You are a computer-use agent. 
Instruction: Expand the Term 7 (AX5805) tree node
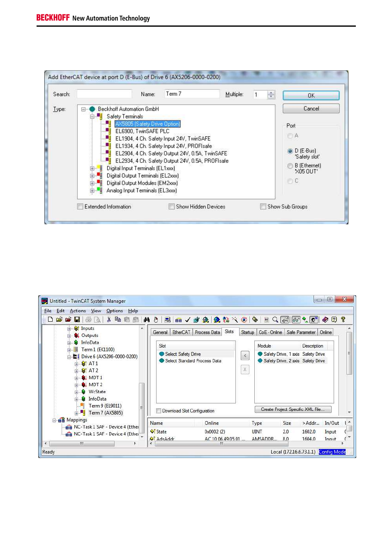[76, 413]
